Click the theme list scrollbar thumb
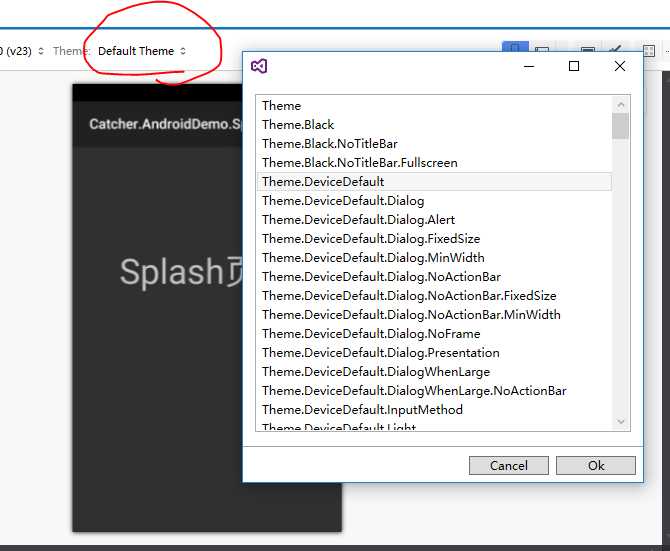Viewport: 670px width, 551px height. tap(620, 126)
